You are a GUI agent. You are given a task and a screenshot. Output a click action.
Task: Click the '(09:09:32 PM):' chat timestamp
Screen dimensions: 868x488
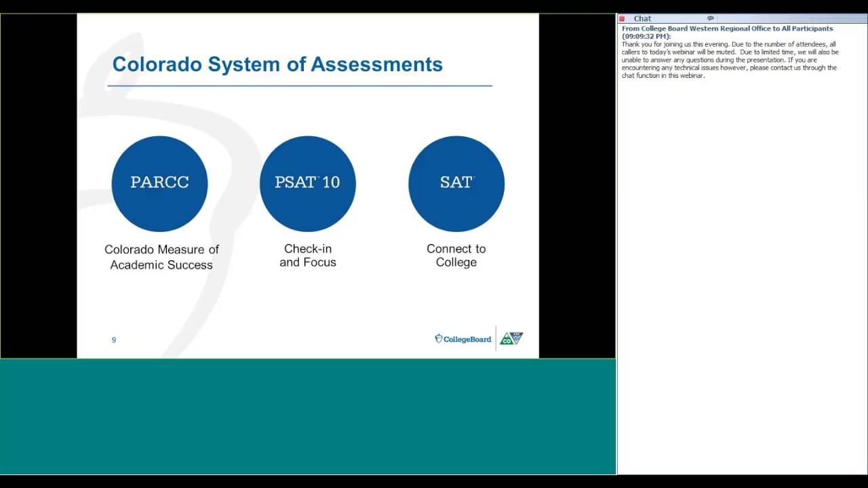coord(646,37)
